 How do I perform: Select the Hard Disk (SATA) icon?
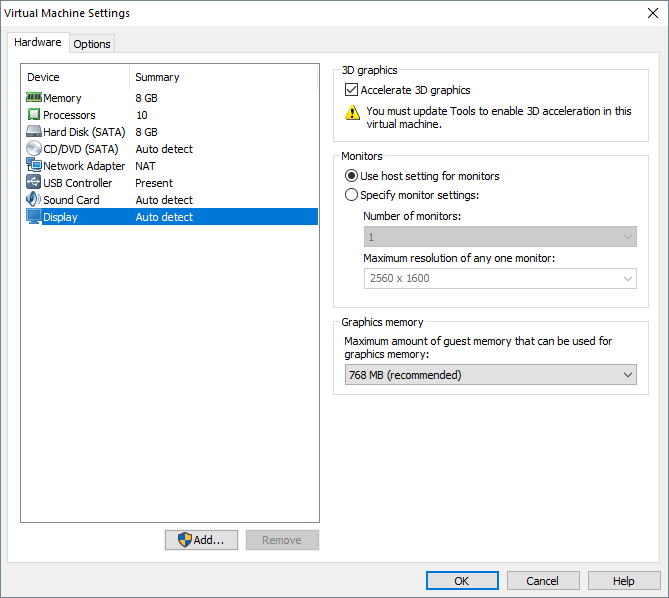(33, 132)
